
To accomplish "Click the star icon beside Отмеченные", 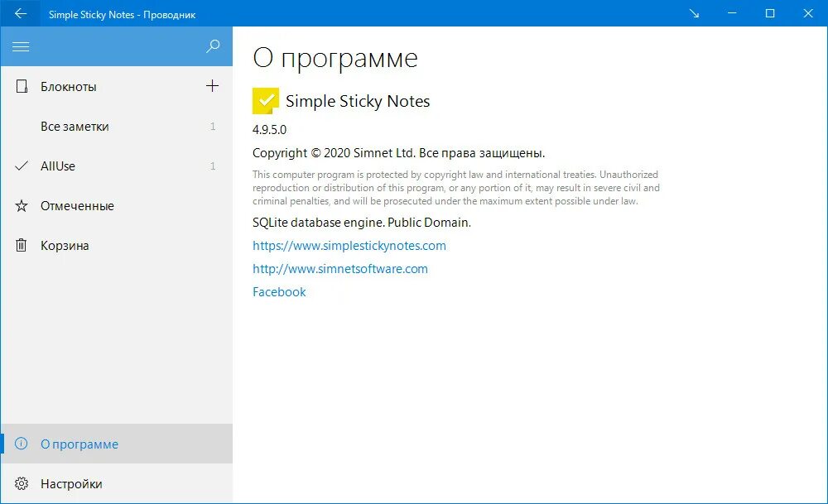I will (x=22, y=206).
